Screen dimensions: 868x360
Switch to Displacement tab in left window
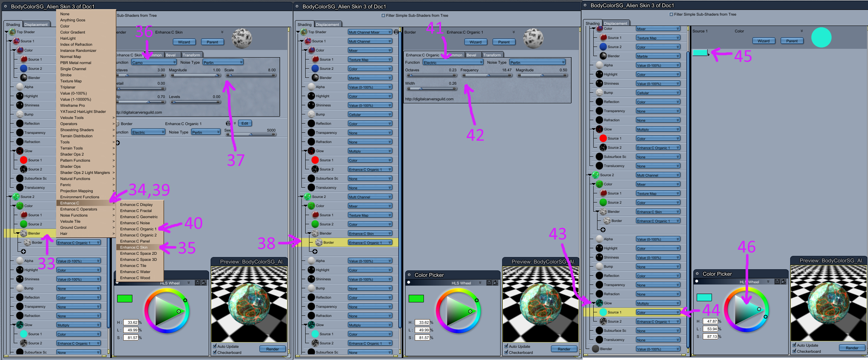point(36,24)
